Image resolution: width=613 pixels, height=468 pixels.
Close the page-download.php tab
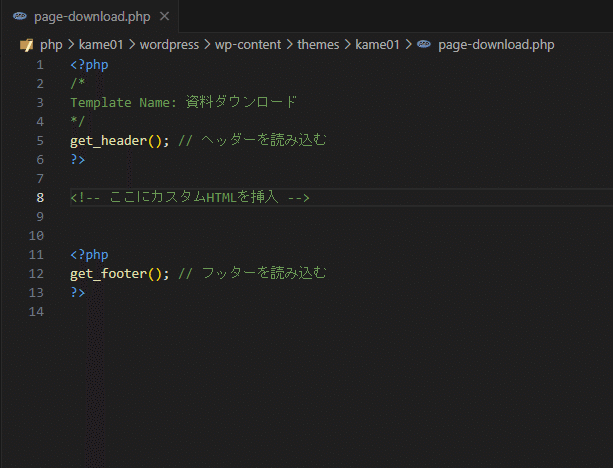(165, 16)
